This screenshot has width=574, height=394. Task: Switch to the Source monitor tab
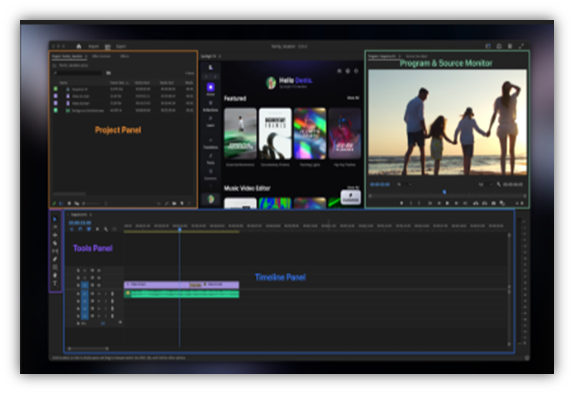[417, 56]
